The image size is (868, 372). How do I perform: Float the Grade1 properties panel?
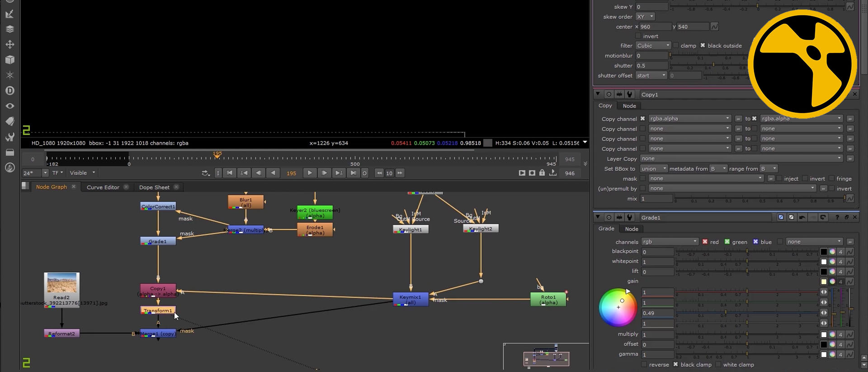(x=846, y=217)
